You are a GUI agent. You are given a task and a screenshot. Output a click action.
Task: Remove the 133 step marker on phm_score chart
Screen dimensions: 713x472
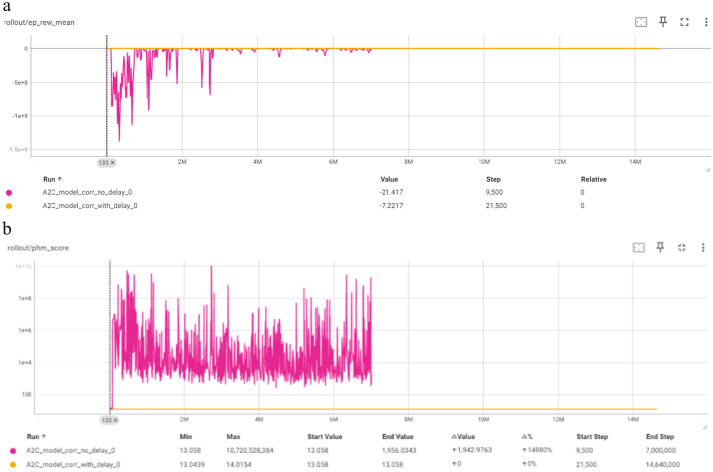[x=115, y=420]
